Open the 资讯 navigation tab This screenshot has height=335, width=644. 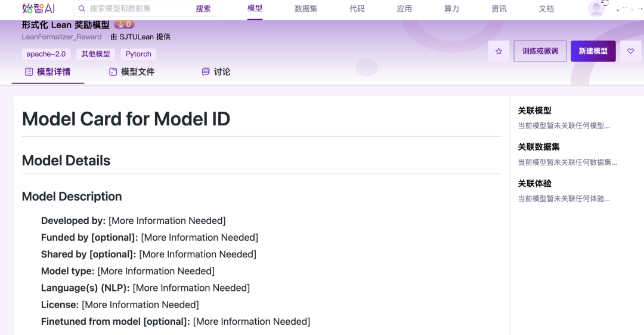[x=499, y=8]
